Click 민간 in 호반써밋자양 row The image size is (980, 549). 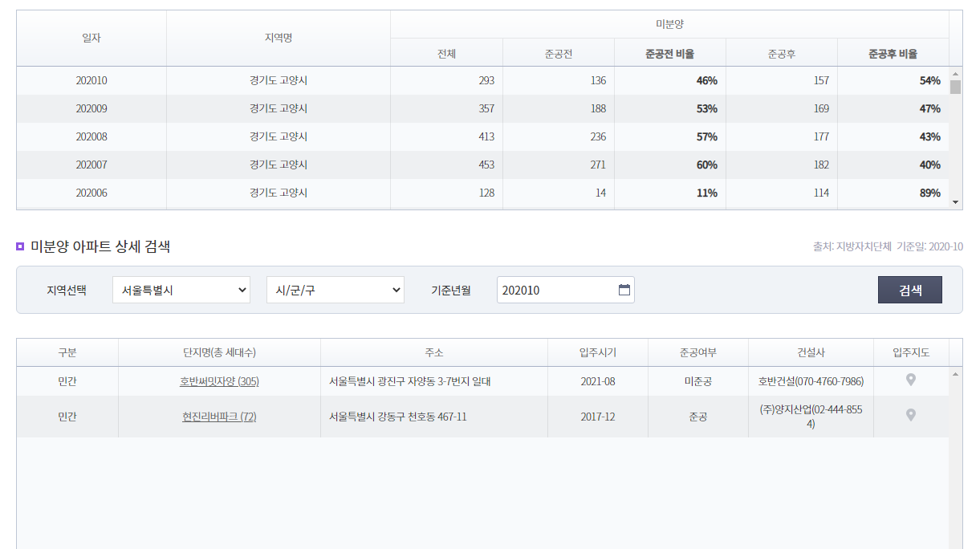click(x=67, y=382)
